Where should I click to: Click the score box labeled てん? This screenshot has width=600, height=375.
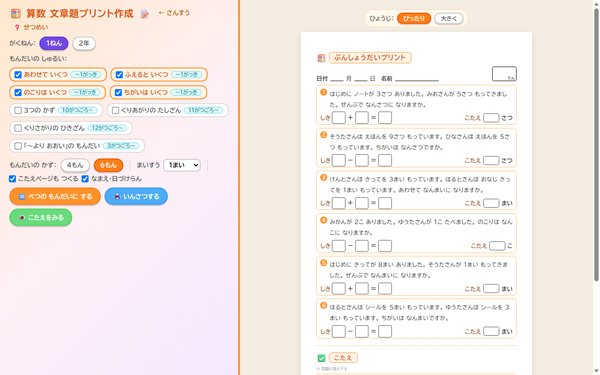tap(504, 74)
